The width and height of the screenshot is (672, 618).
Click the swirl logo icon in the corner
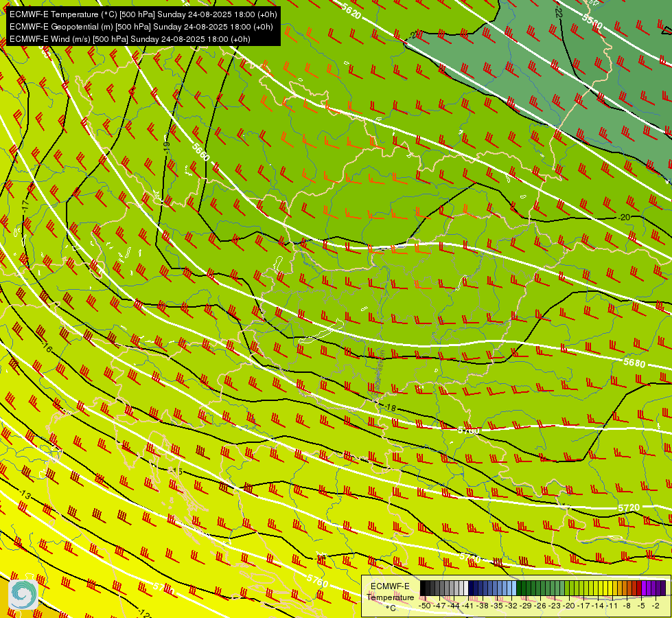tap(23, 594)
